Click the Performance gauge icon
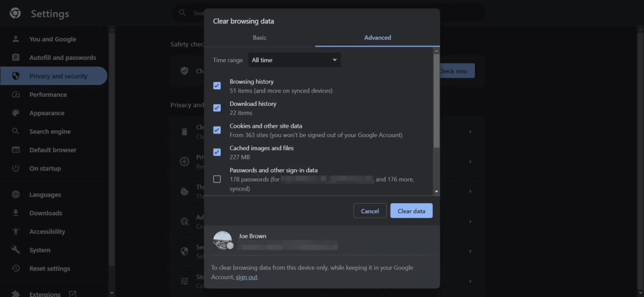The image size is (644, 297). point(16,94)
